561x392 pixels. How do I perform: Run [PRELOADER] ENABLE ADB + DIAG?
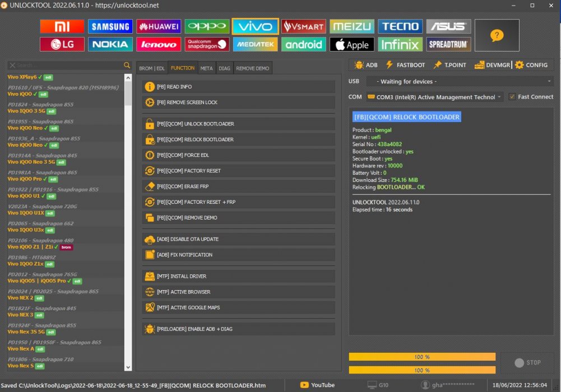[x=239, y=329]
